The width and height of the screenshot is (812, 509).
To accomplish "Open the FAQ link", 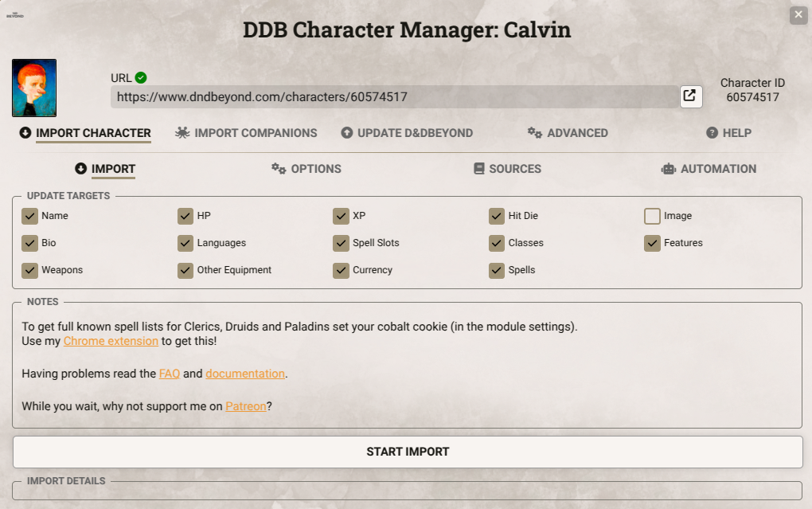I will click(x=170, y=374).
